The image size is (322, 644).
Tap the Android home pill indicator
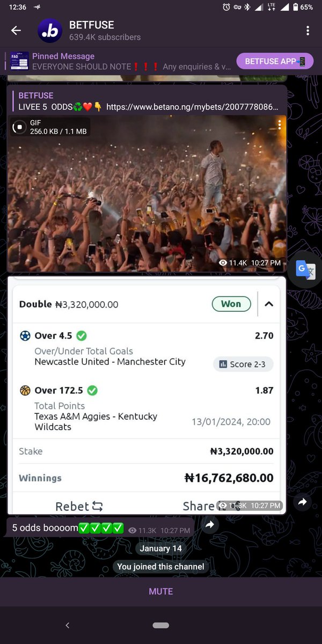point(161,626)
